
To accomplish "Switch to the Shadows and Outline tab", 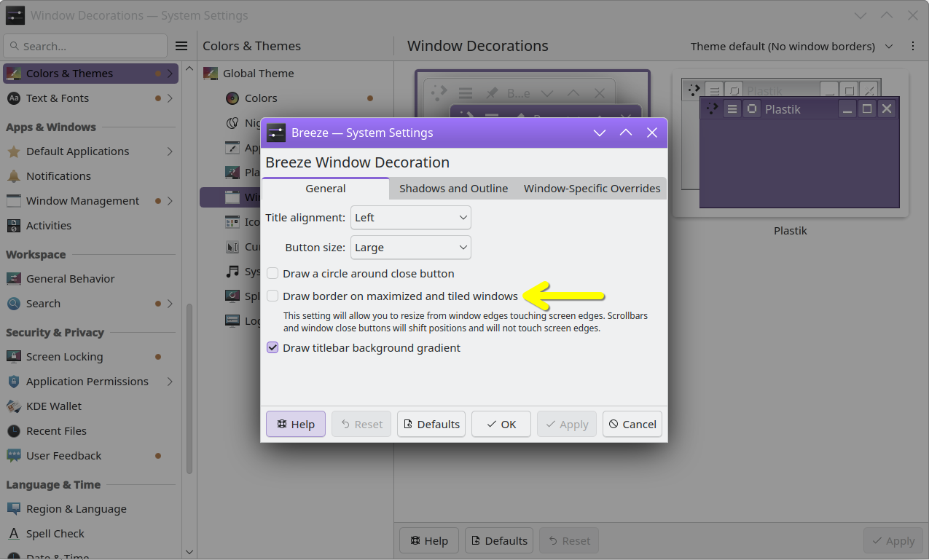I will (x=453, y=189).
